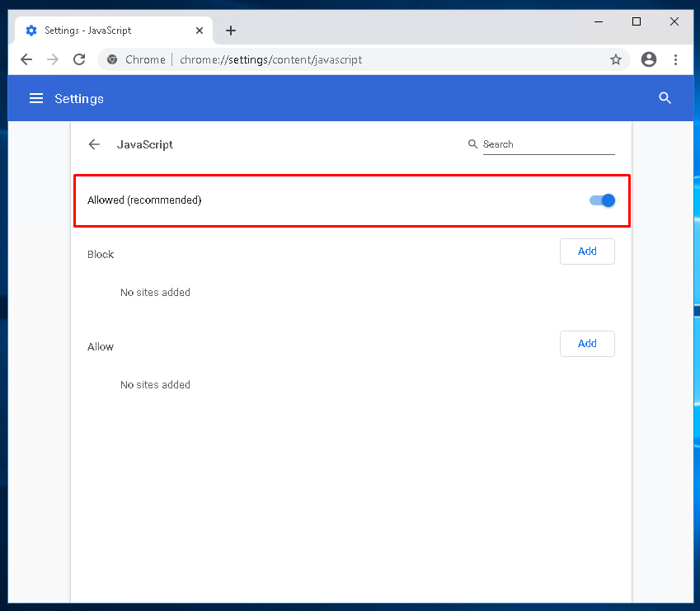Image resolution: width=700 pixels, height=611 pixels.
Task: Toggle the Allowed (recommended) JavaScript switch
Action: click(x=602, y=200)
